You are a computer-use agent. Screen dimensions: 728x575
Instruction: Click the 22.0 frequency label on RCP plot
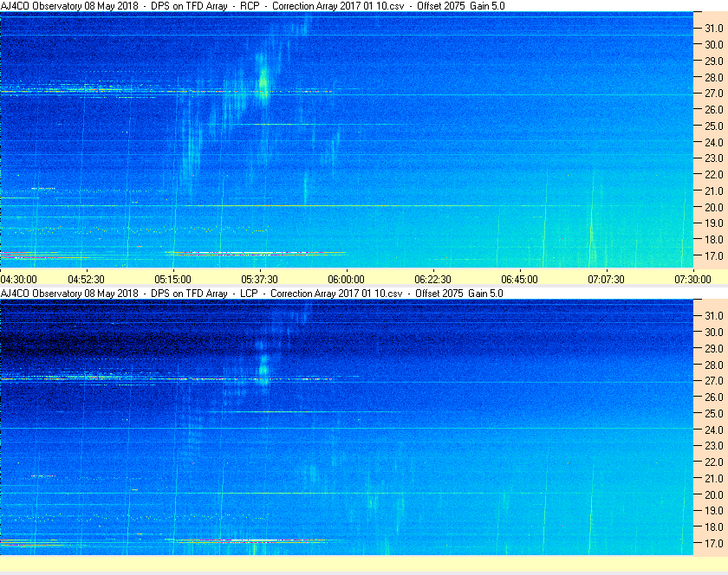(714, 175)
